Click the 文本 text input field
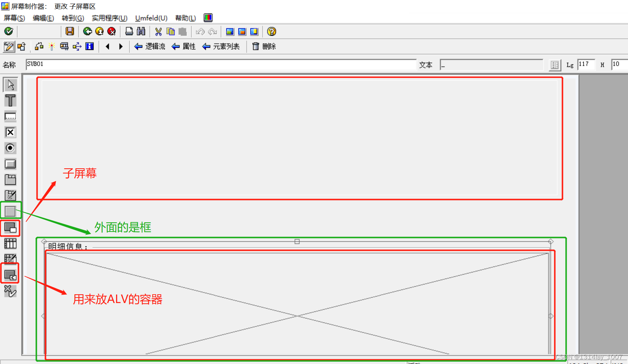The height and width of the screenshot is (364, 628). coord(491,65)
